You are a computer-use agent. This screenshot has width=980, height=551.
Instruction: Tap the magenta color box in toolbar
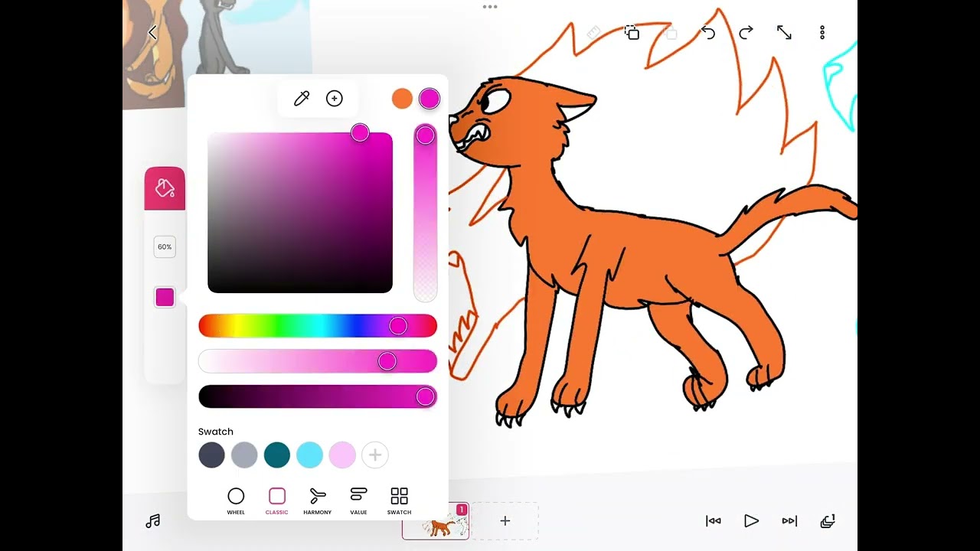[x=165, y=298]
